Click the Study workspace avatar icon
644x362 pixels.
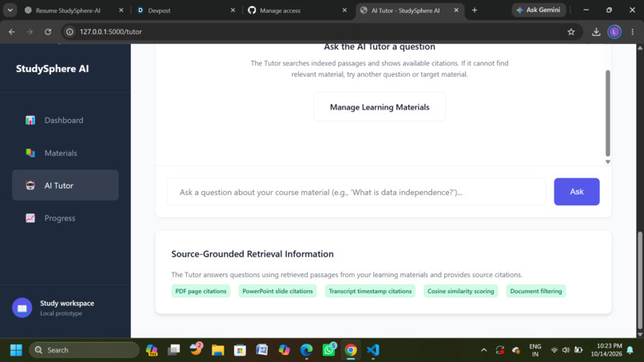point(22,308)
